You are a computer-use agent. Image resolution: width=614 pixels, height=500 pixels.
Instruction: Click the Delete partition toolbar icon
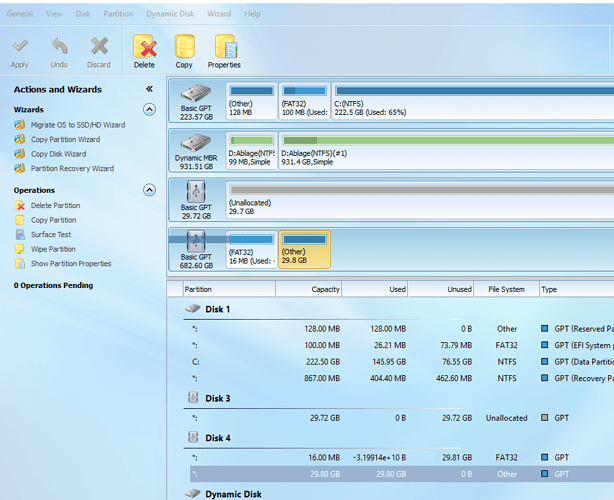[x=144, y=46]
